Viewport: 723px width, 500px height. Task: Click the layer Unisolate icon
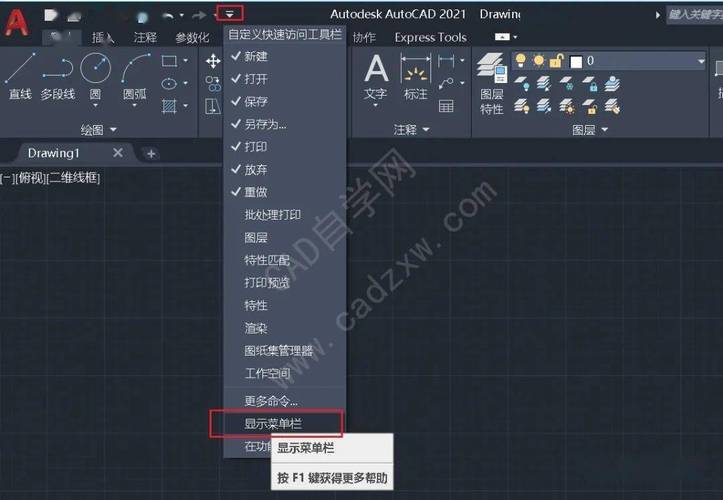[x=544, y=107]
